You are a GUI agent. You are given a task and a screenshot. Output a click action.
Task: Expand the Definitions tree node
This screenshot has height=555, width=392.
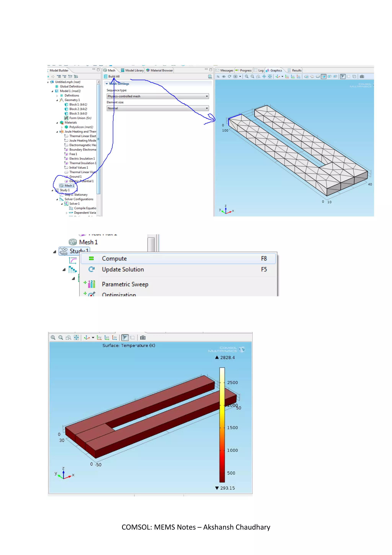[x=57, y=96]
